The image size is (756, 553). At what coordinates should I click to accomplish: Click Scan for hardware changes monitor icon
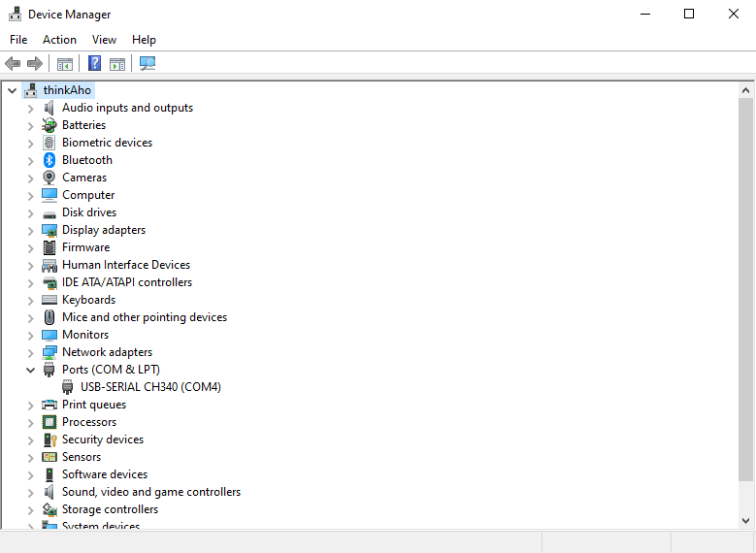point(148,64)
